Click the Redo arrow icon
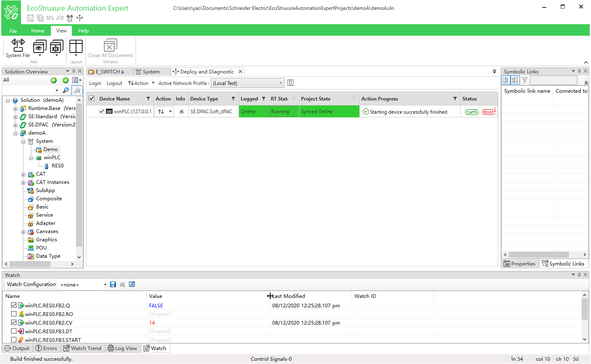The height and width of the screenshot is (364, 591). [60, 18]
